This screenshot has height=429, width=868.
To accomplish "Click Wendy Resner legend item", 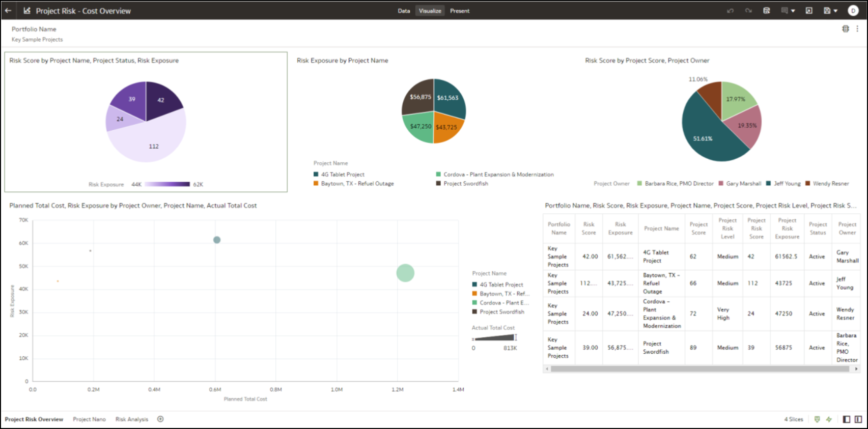I will pyautogui.click(x=827, y=184).
